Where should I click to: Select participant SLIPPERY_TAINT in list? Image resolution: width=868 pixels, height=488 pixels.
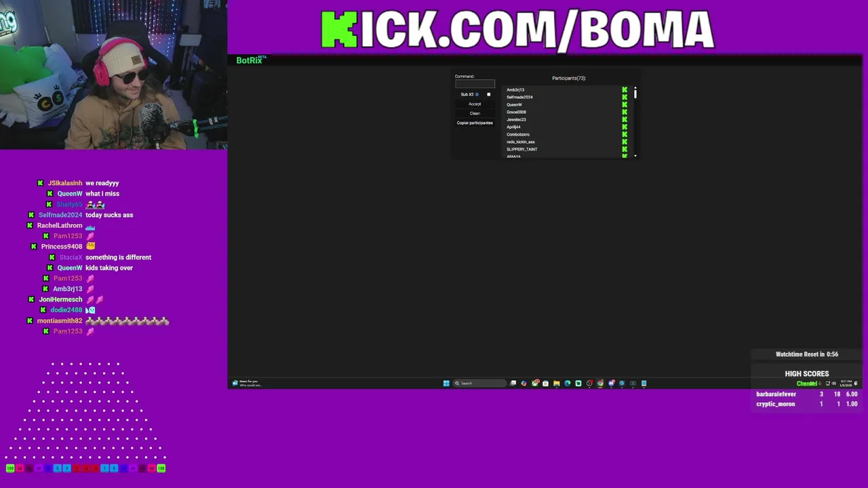click(521, 149)
